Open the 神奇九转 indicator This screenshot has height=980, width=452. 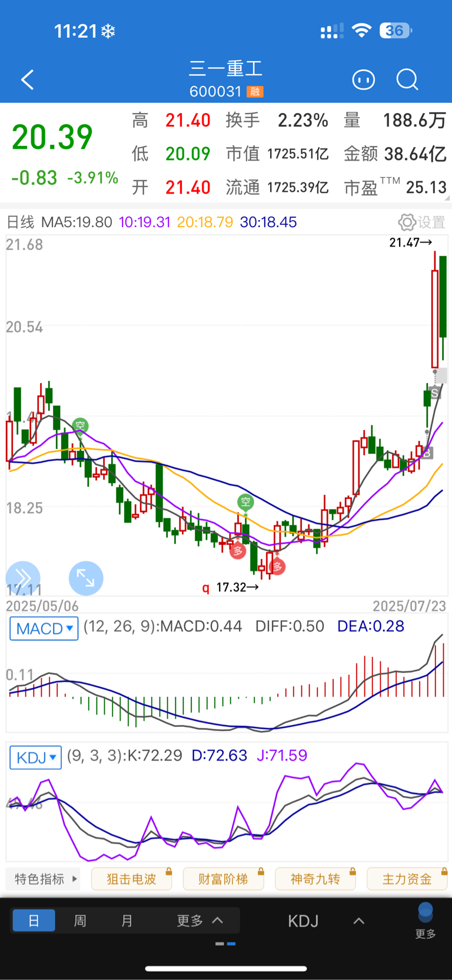(x=315, y=879)
